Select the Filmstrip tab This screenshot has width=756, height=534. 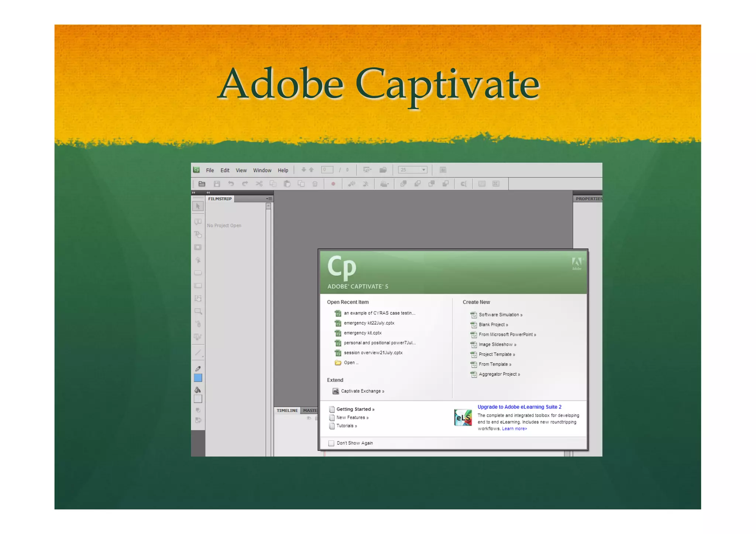pyautogui.click(x=220, y=199)
